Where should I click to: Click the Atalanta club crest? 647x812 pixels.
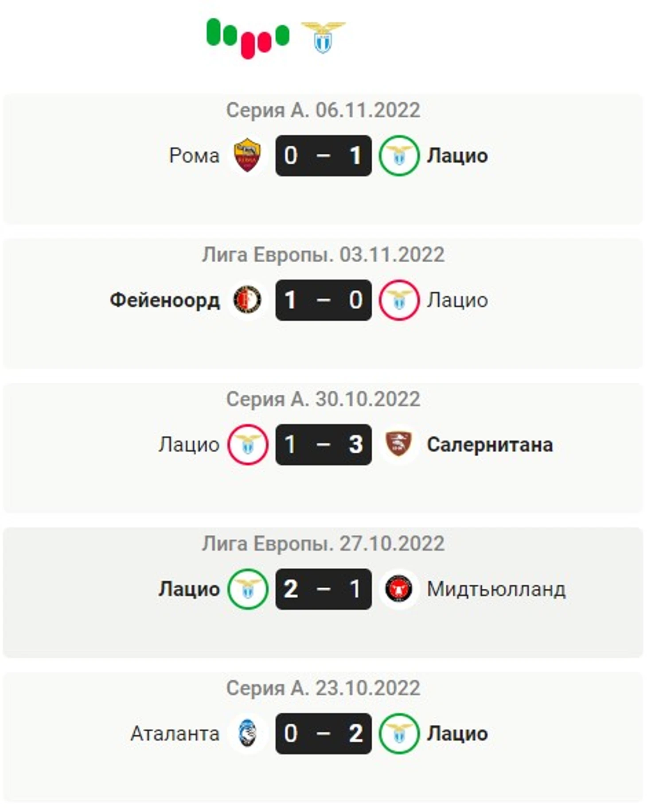coord(247,734)
